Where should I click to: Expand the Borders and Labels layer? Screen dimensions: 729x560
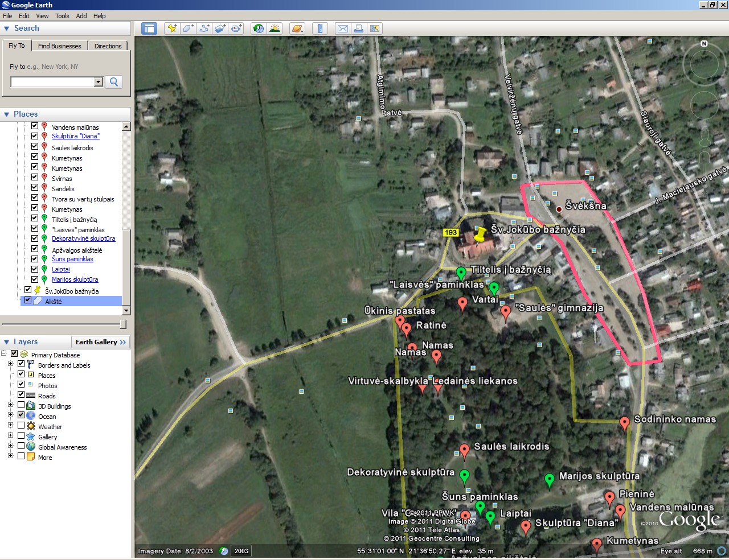tap(11, 365)
